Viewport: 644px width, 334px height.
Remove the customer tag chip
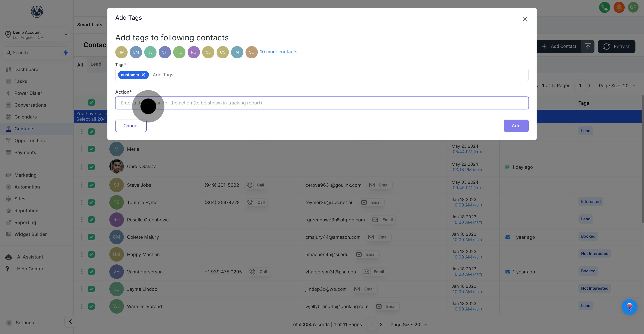point(143,75)
